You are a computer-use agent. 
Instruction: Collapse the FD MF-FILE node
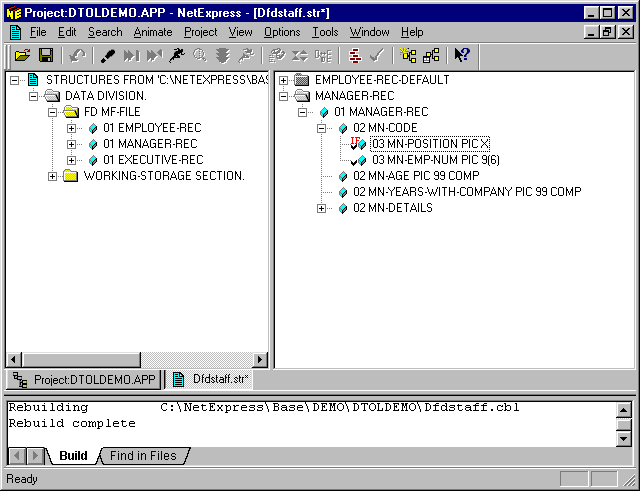[52, 112]
